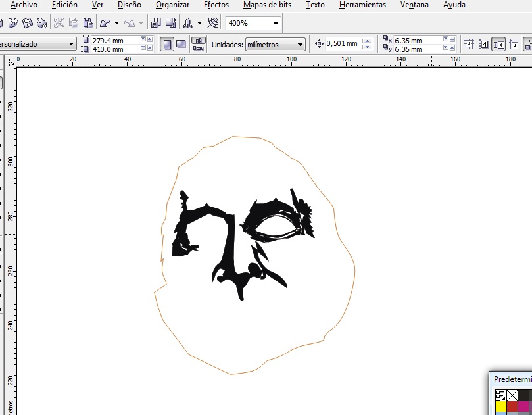The height and width of the screenshot is (415, 532).
Task: Click the nudge offset icon
Action: (x=319, y=44)
